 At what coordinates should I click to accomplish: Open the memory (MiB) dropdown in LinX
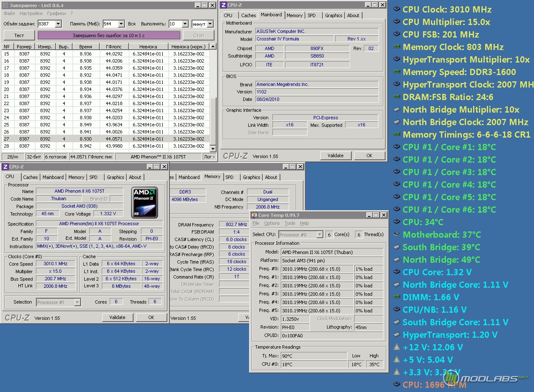[121, 24]
